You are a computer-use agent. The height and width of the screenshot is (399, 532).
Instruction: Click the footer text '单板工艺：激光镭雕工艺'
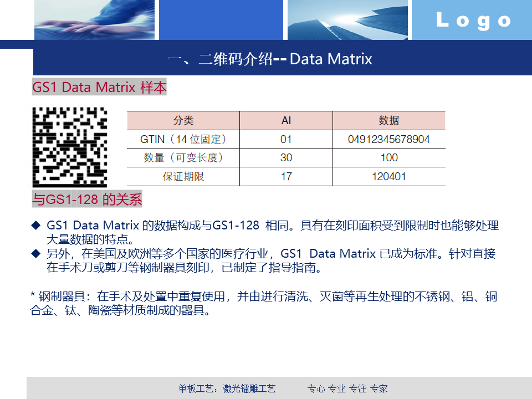(227, 388)
